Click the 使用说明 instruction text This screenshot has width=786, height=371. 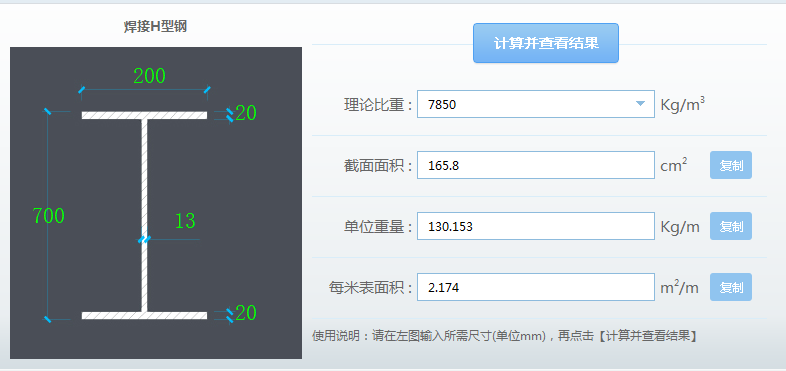tap(504, 336)
